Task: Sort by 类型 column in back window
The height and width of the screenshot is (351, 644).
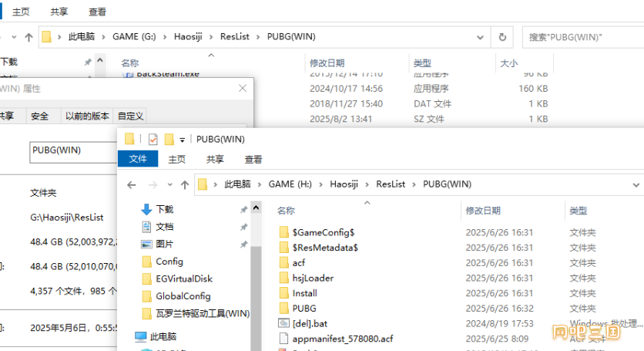Action: pos(422,63)
